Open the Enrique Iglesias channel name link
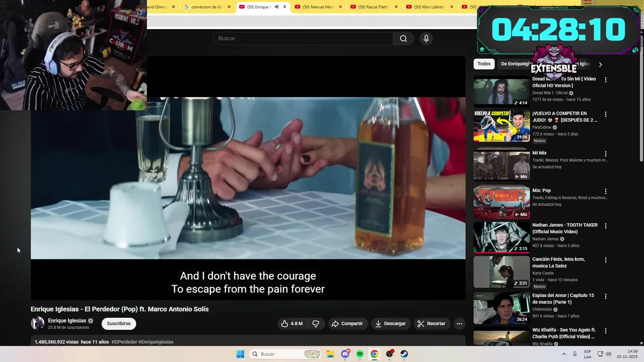 click(67, 321)
